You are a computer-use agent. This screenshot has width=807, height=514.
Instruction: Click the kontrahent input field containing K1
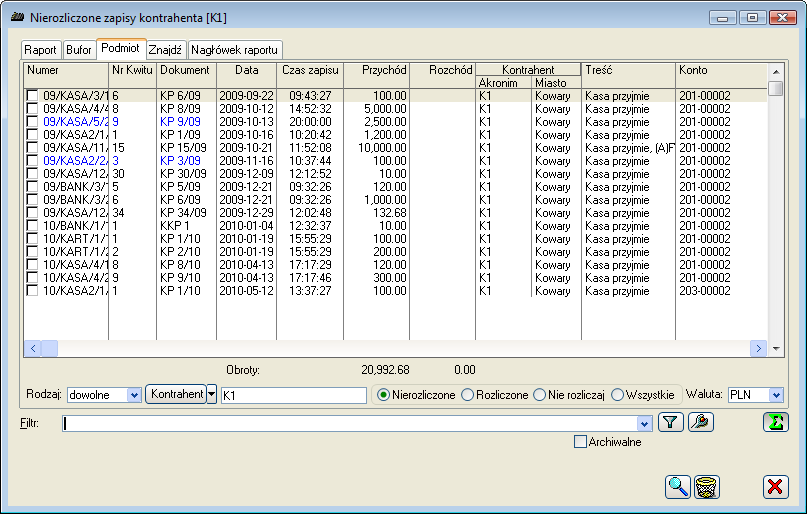[x=293, y=395]
